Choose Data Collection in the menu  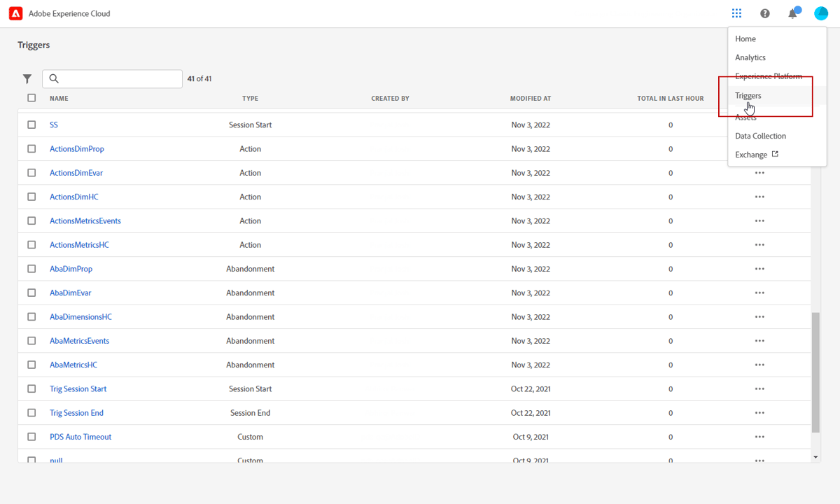760,136
